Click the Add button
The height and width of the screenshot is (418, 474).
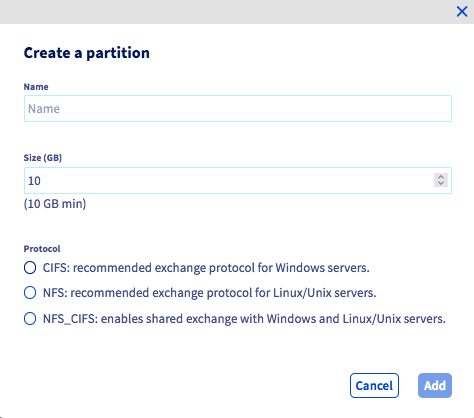coord(435,385)
